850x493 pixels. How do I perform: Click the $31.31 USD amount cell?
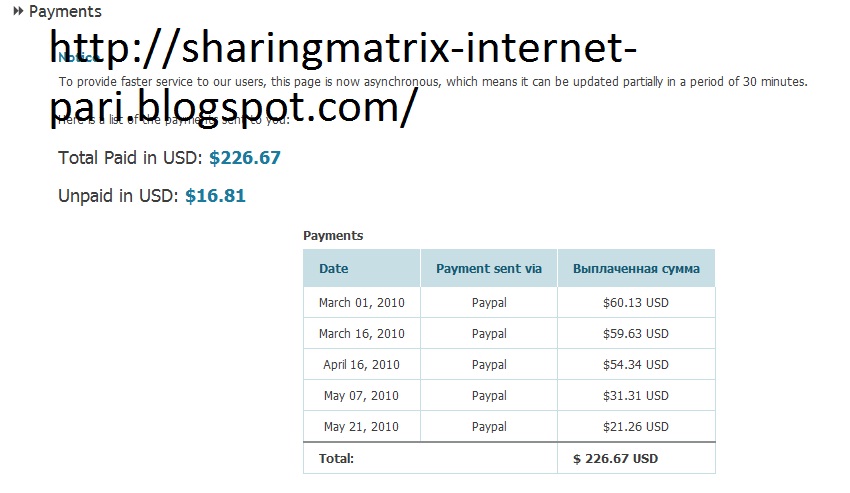(x=636, y=395)
